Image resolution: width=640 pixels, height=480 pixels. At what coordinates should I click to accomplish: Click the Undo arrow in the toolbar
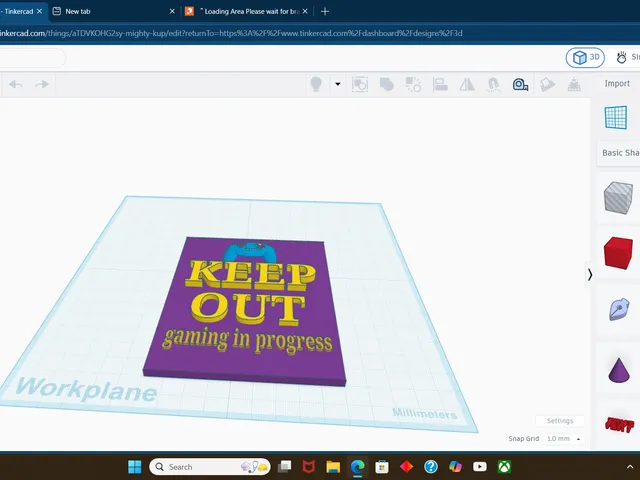point(16,84)
